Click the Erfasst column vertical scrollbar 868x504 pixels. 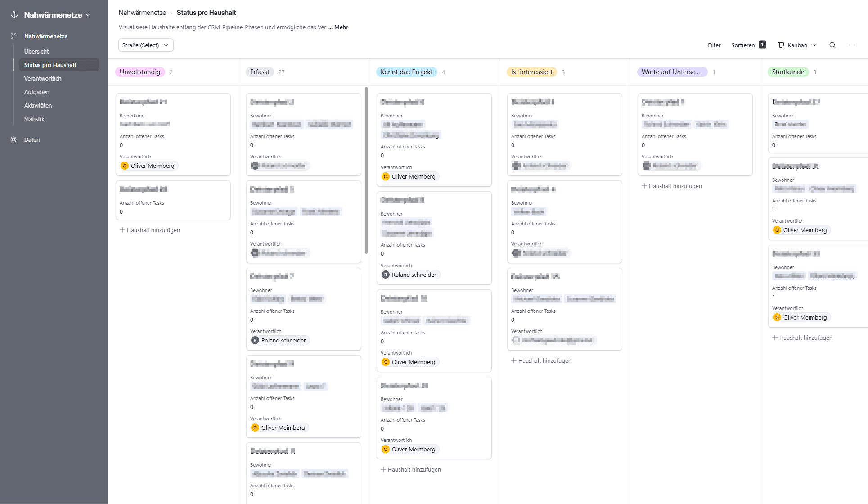tap(366, 171)
